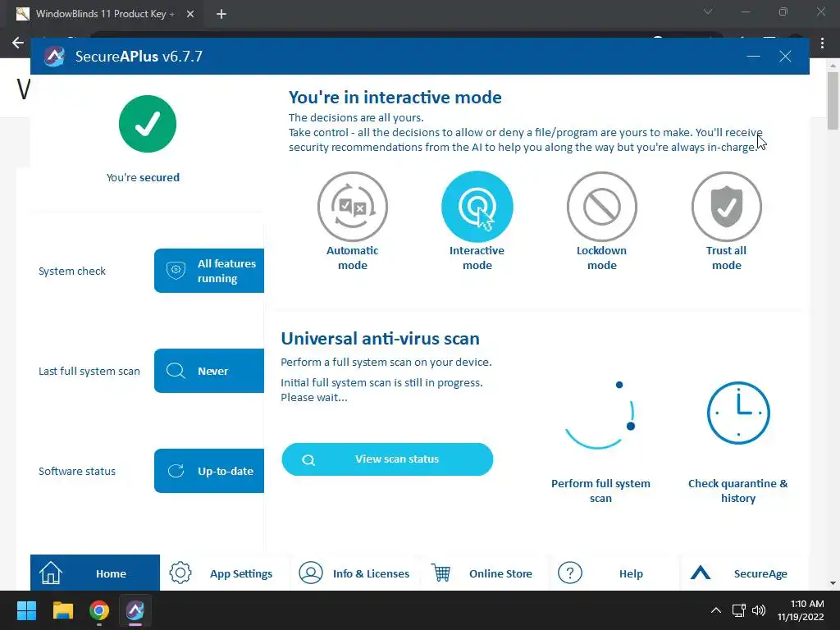Click volume speaker icon in tray

click(759, 610)
